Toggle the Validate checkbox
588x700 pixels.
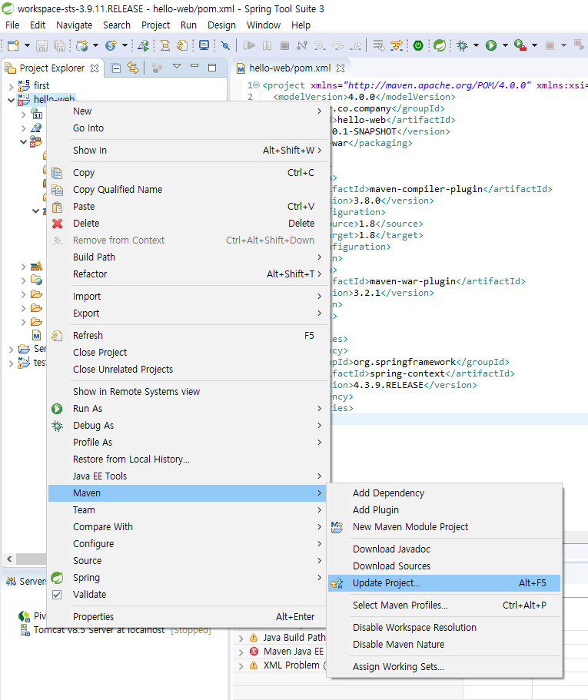(x=57, y=595)
